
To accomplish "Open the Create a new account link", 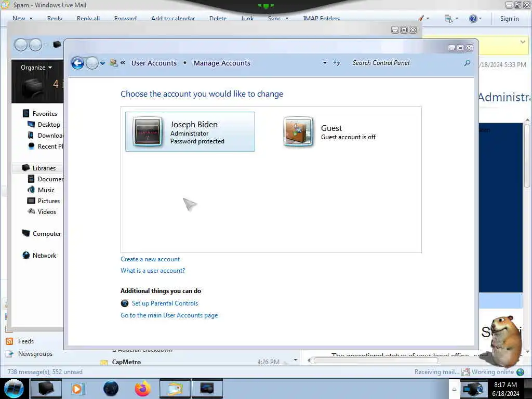I will [x=150, y=259].
